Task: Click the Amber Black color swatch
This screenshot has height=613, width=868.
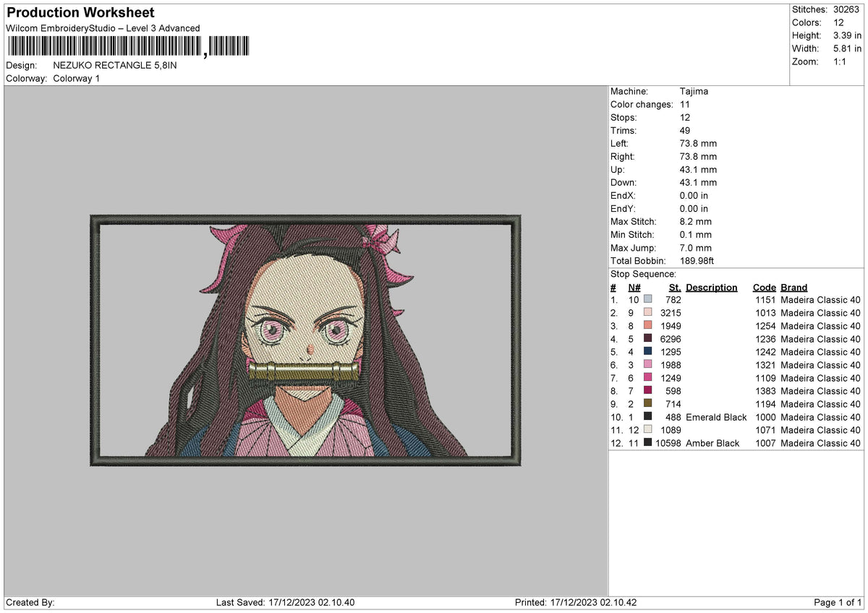Action: point(648,443)
